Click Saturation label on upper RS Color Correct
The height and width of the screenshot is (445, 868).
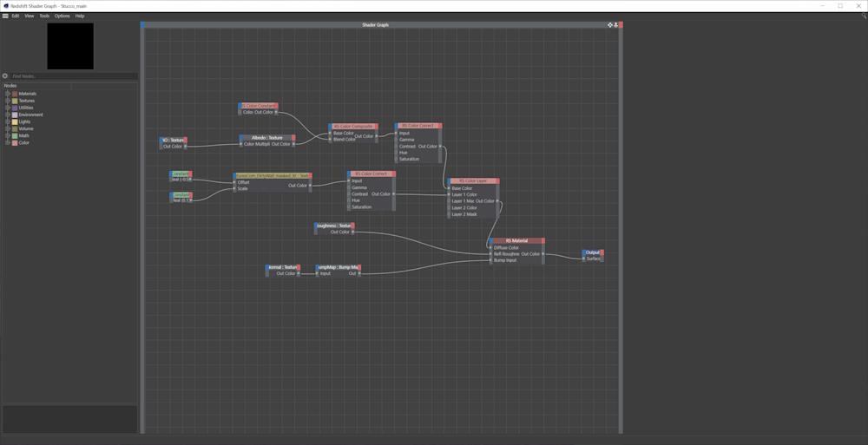[x=409, y=159]
